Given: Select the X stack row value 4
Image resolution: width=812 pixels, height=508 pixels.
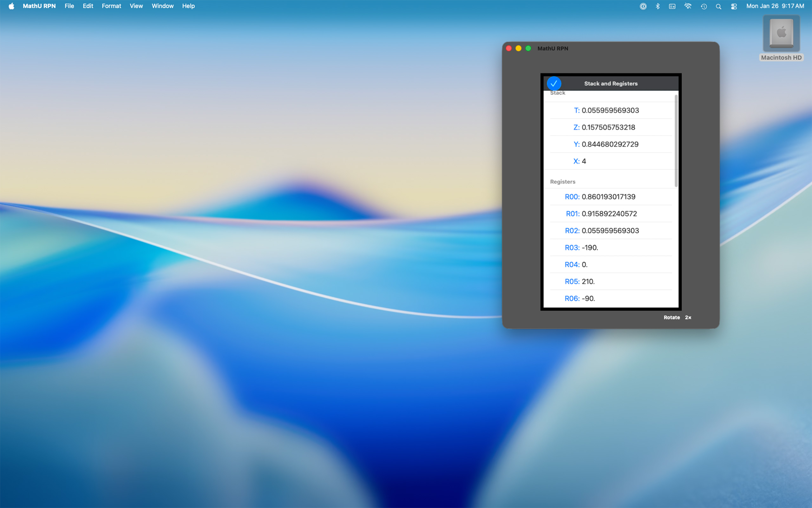Looking at the screenshot, I should pyautogui.click(x=611, y=161).
